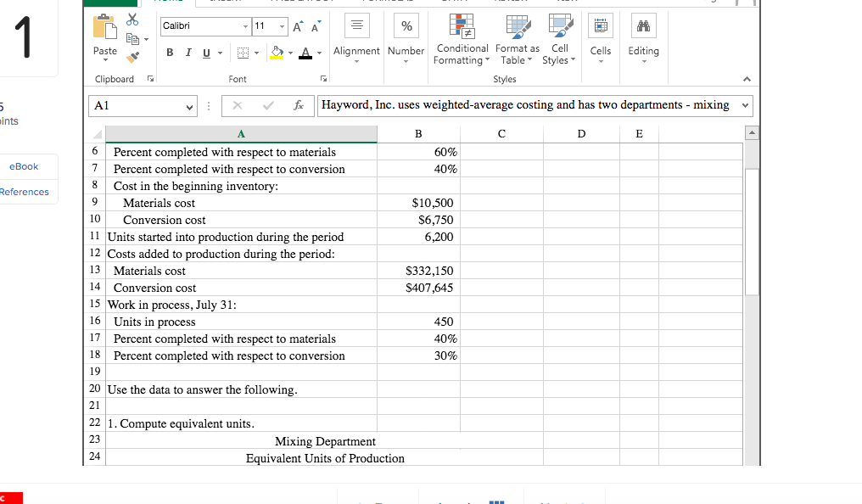Select the 60% materials cell in row 6
The height and width of the screenshot is (504, 862).
point(418,152)
